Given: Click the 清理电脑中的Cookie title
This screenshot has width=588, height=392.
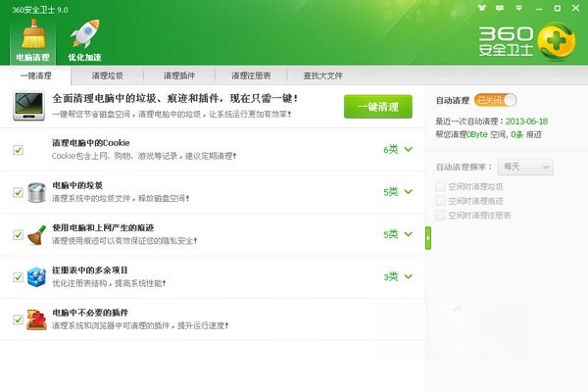Looking at the screenshot, I should click(91, 143).
